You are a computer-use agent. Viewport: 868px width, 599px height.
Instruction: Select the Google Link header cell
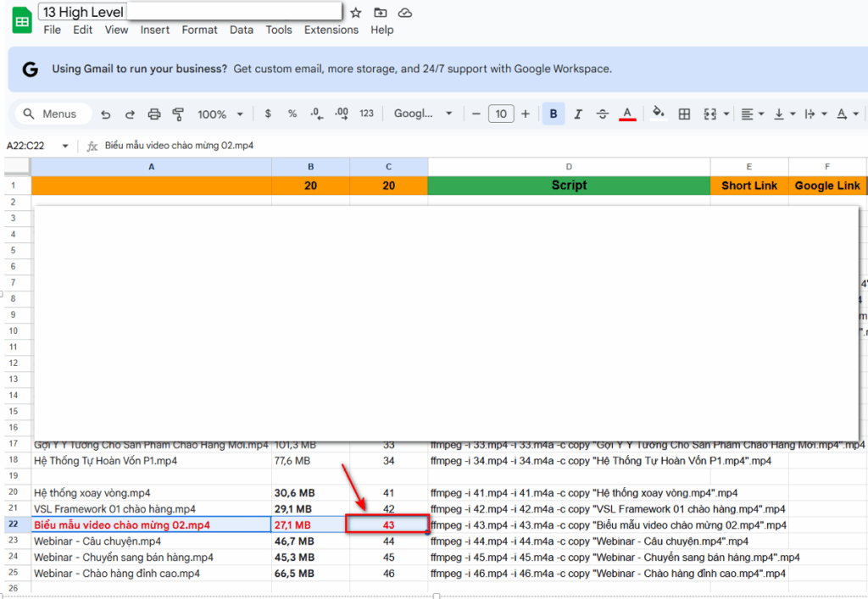(x=827, y=186)
